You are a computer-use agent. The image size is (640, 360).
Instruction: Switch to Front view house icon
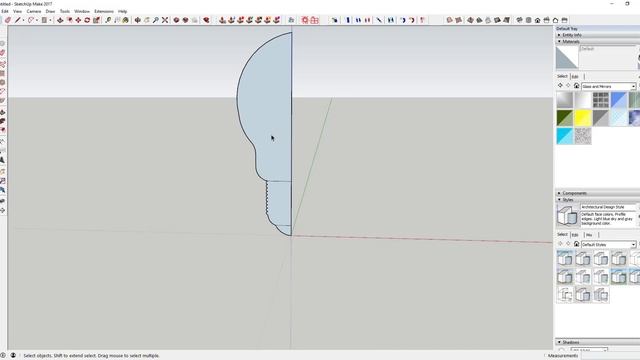[x=538, y=20]
